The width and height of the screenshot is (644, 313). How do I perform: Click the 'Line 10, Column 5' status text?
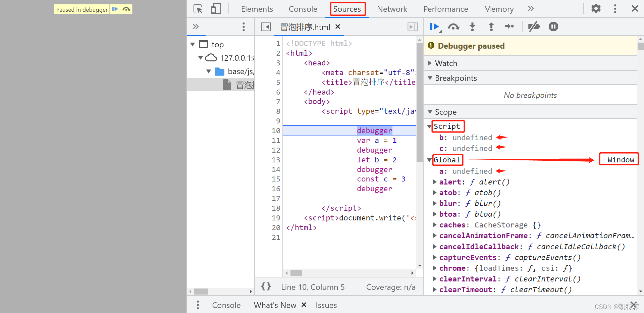313,287
